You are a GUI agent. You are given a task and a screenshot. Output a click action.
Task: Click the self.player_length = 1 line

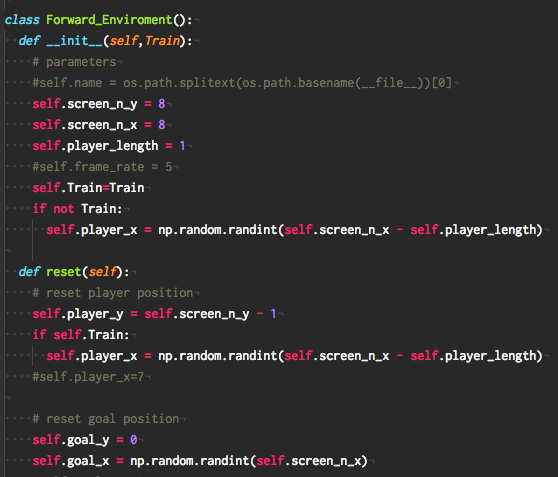pos(109,146)
